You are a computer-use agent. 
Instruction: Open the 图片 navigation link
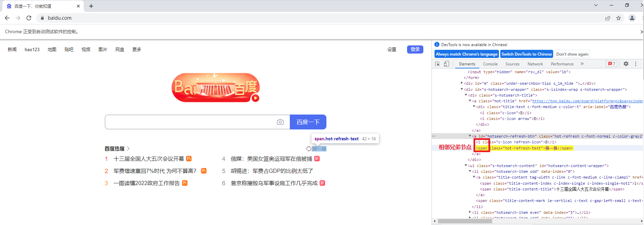click(103, 49)
